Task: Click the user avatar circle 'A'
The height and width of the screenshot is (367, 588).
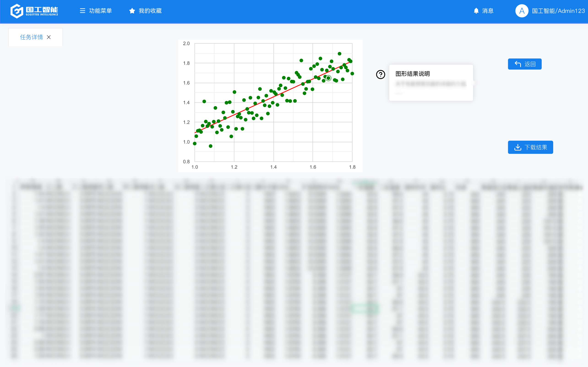Action: [522, 11]
